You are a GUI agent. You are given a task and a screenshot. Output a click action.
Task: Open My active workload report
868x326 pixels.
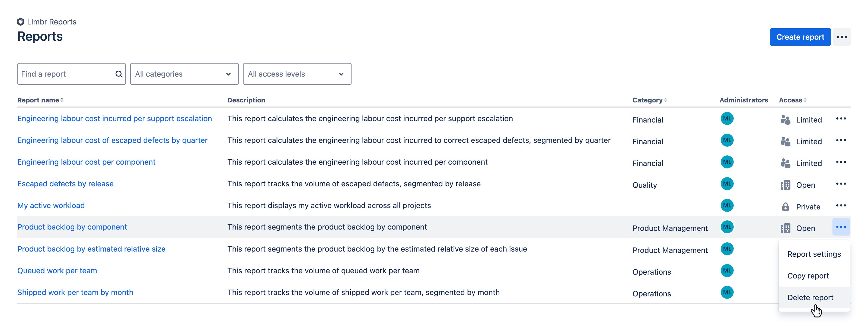(51, 206)
